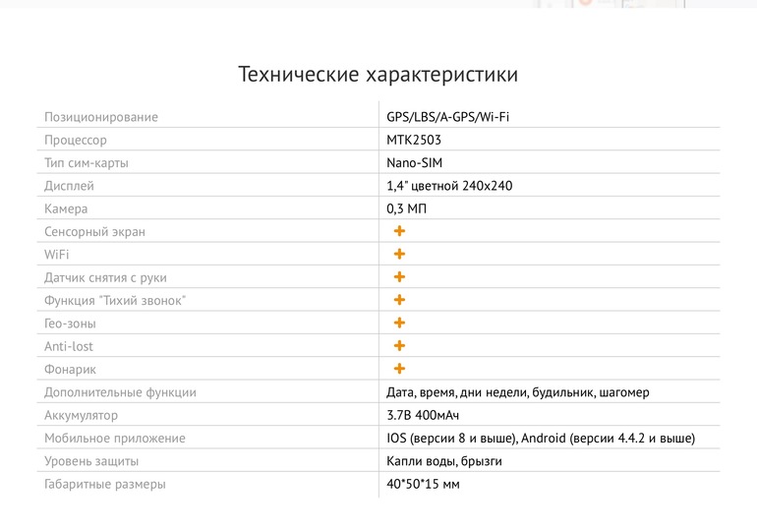Viewport: 757px width, 532px height.
Task: Click the 40*50*15 мм dimensions value
Action: [423, 484]
